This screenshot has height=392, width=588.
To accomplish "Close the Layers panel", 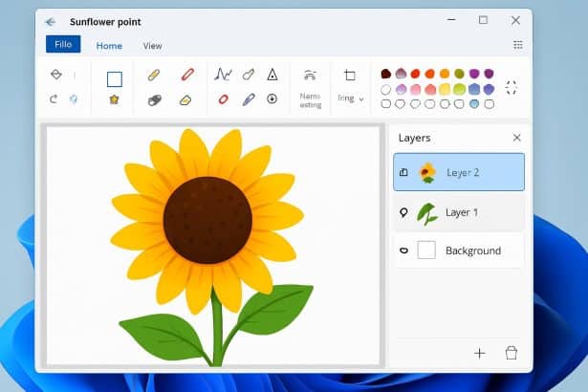I will (x=517, y=138).
